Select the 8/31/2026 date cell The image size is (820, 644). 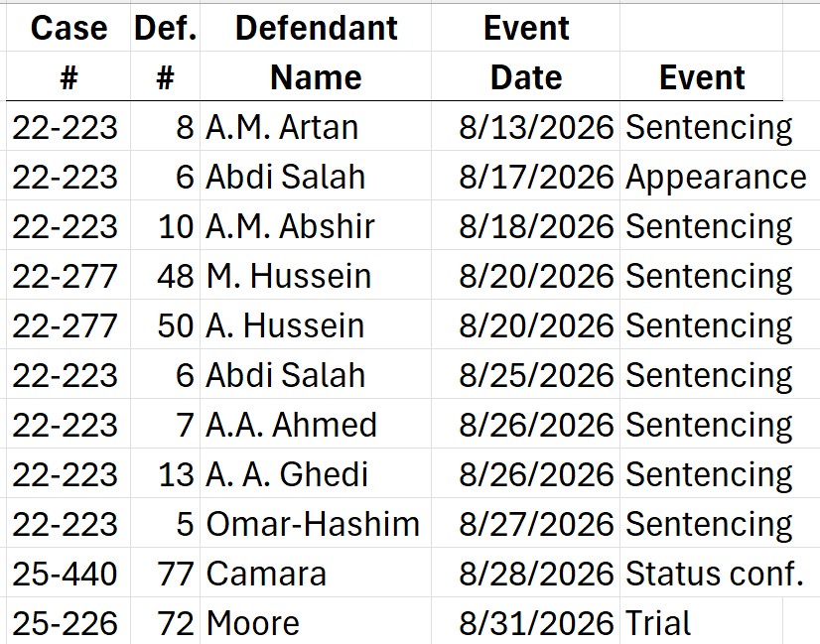525,622
